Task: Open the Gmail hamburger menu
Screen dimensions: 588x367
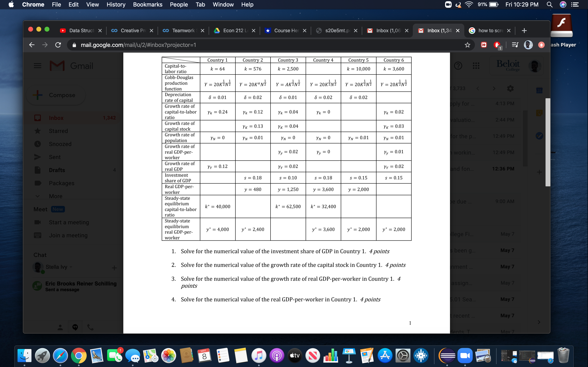Action: coord(37,65)
